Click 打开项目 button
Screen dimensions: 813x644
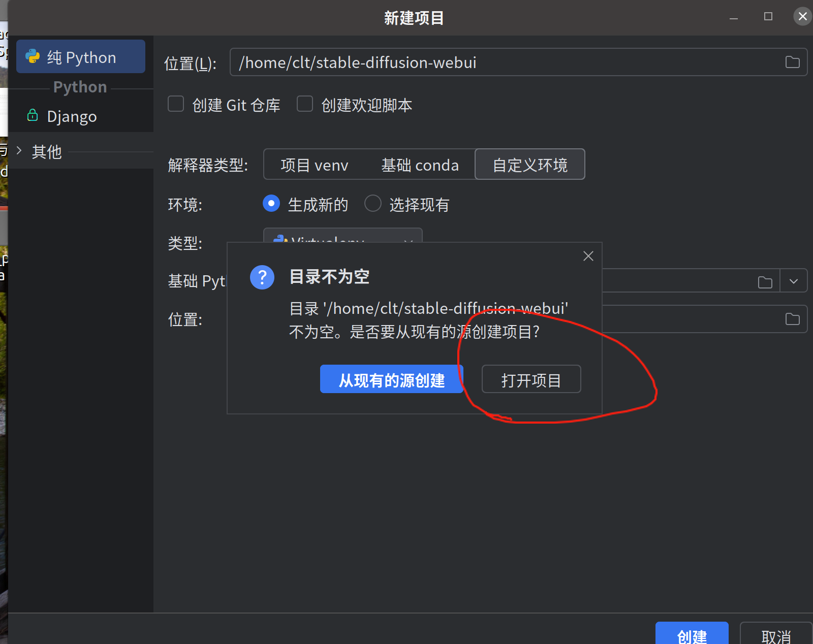pyautogui.click(x=531, y=379)
